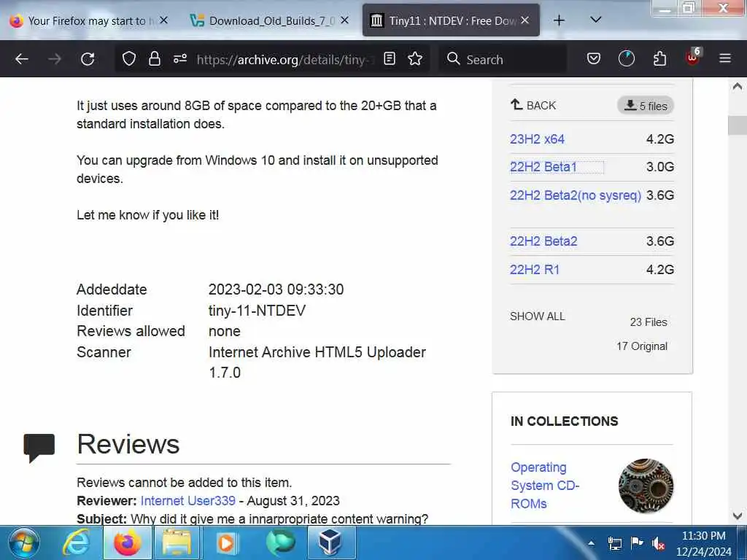Open the 22H2 Beta1 download link
Screen dimensions: 747x560
pos(543,167)
